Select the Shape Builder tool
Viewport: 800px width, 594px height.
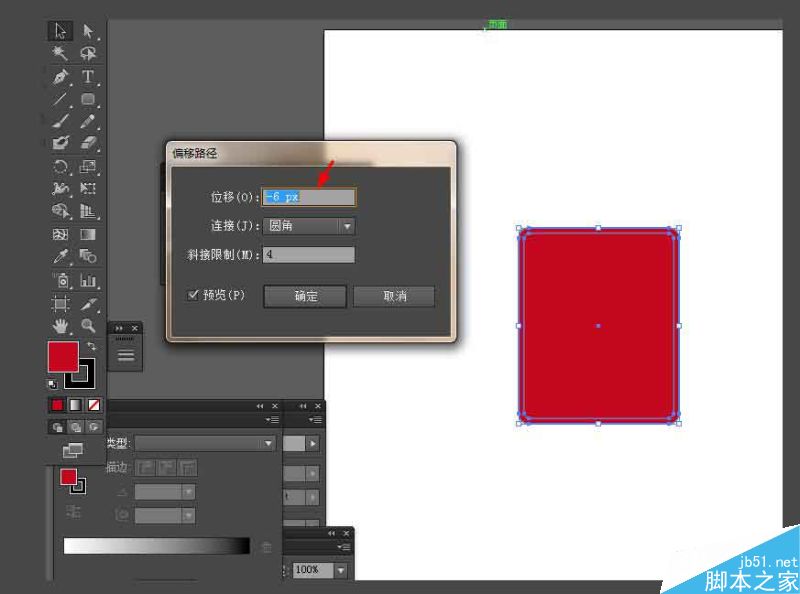click(x=60, y=211)
